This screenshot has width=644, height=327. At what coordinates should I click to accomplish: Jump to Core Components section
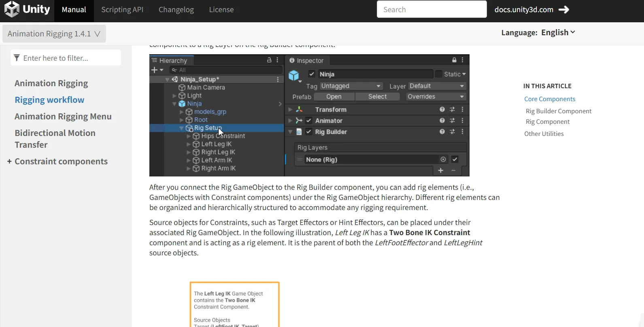coord(550,99)
